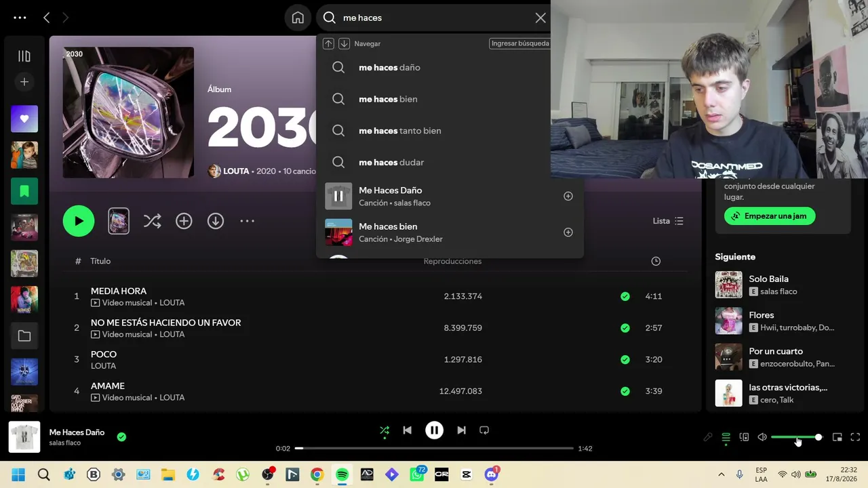This screenshot has height=488, width=868.
Task: Enter full screen mode
Action: click(855, 437)
